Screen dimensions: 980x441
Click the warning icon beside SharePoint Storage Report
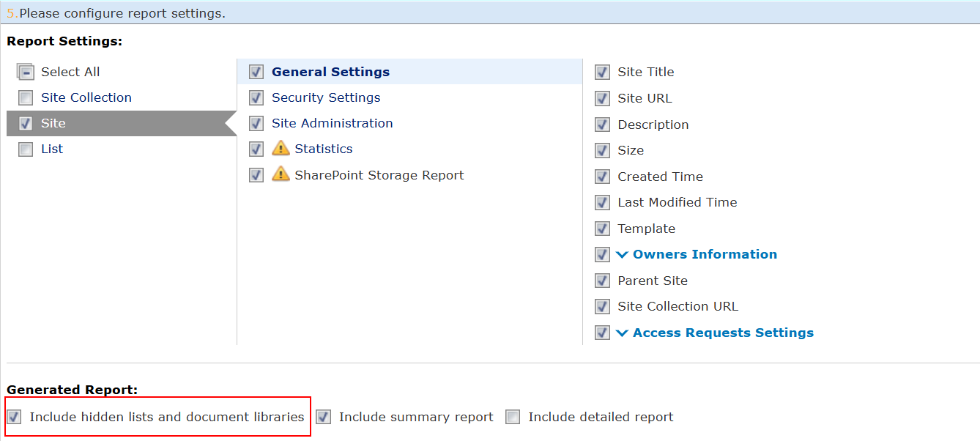tap(282, 175)
